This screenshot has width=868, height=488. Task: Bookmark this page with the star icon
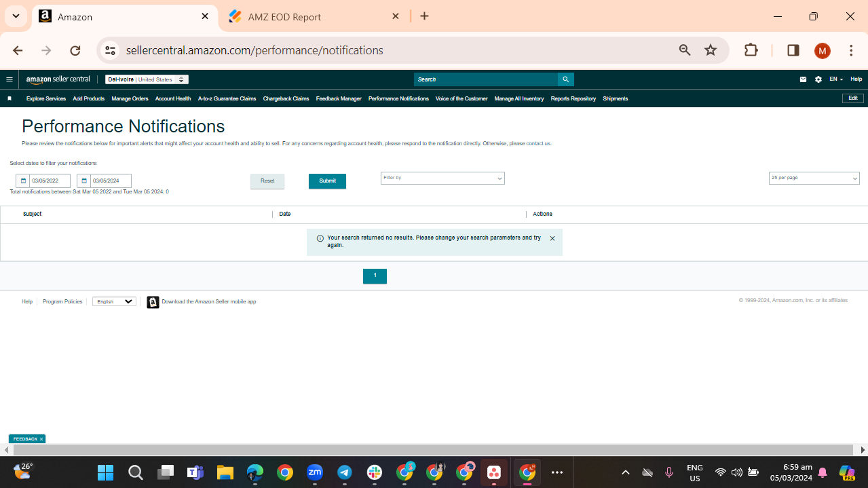point(711,50)
